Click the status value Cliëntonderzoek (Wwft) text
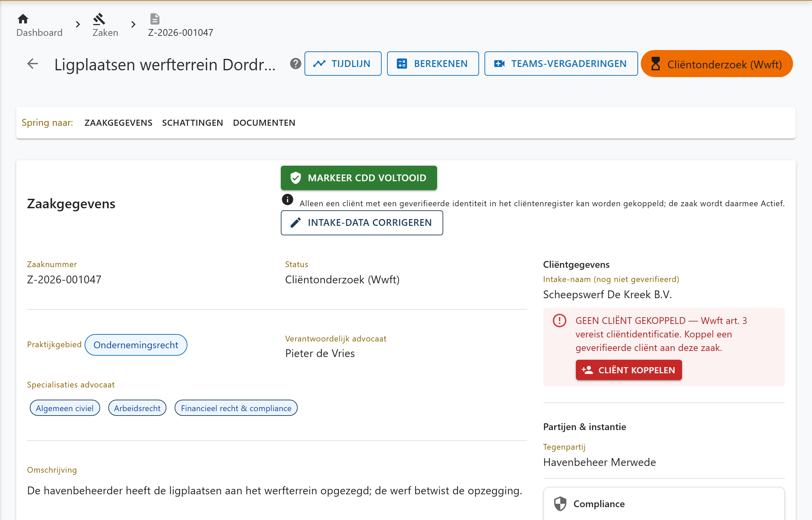Image resolution: width=812 pixels, height=520 pixels. [x=342, y=280]
